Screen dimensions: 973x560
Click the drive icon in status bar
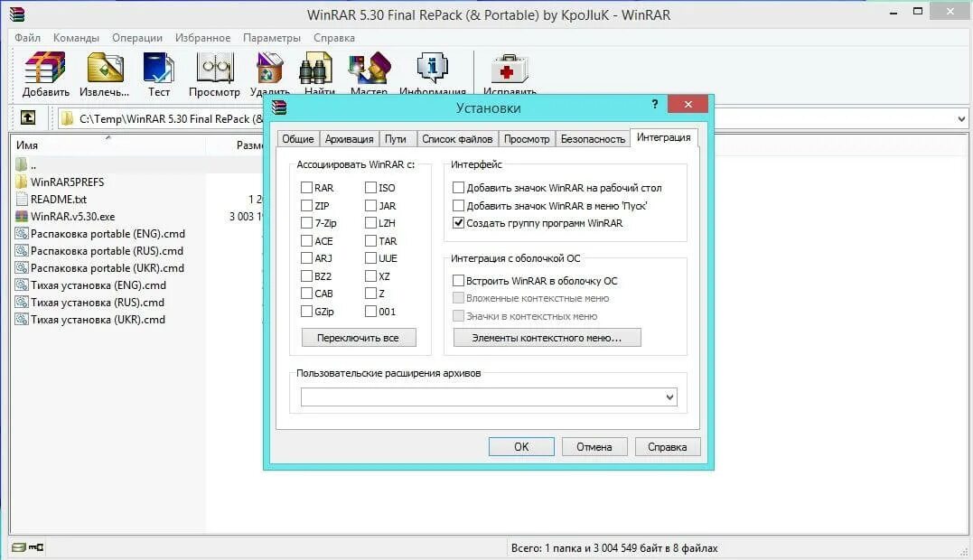19,547
